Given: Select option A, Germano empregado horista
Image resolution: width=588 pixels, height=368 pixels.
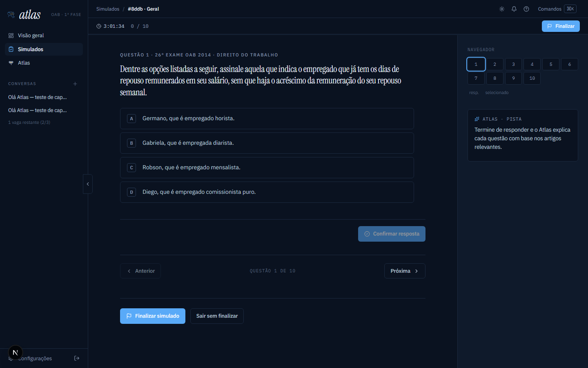Looking at the screenshot, I should pos(267,119).
